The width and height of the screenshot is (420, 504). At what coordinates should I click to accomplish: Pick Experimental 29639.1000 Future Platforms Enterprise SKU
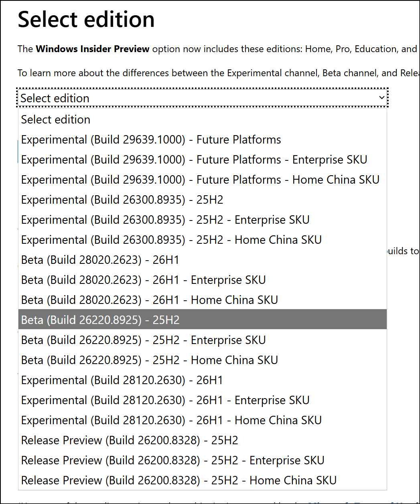click(x=203, y=160)
